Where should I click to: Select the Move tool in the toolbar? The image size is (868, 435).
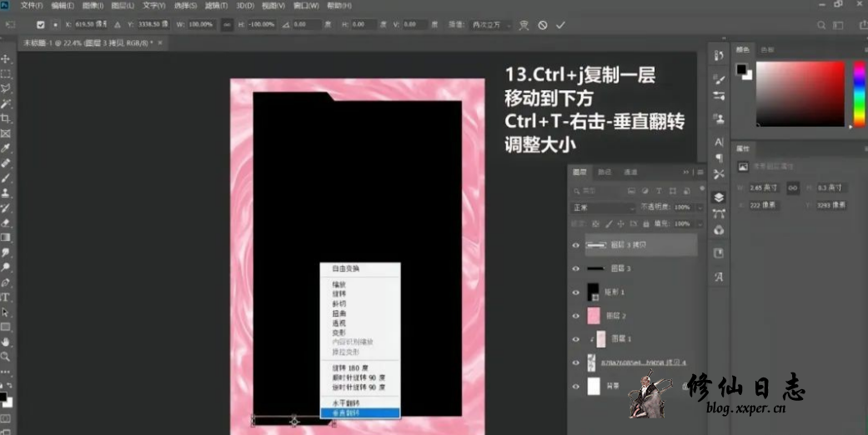pyautogui.click(x=6, y=59)
